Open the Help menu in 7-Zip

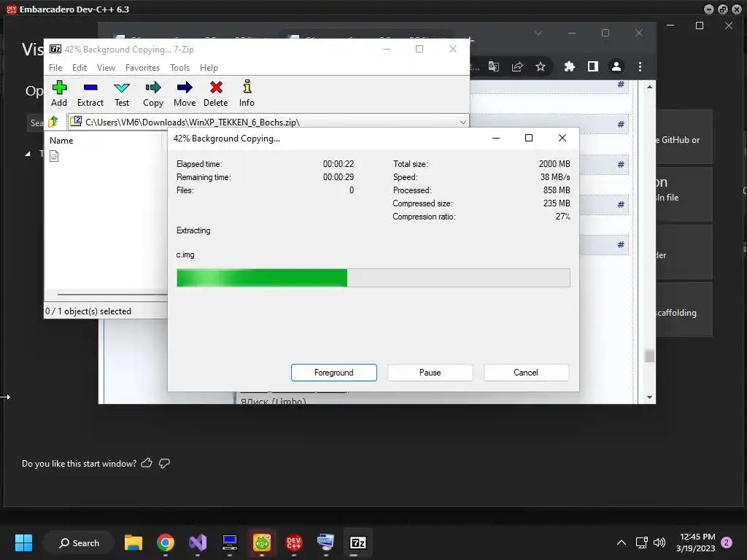(x=209, y=68)
